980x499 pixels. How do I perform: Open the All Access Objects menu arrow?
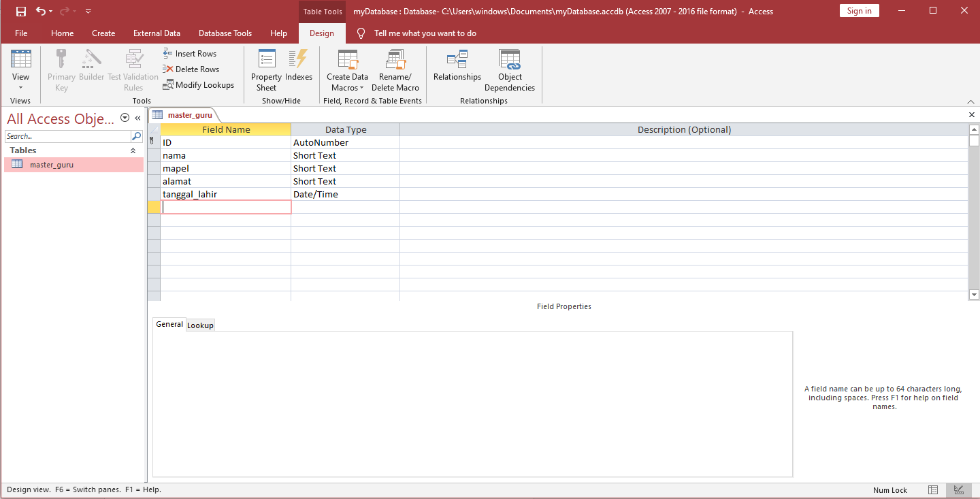pyautogui.click(x=125, y=117)
